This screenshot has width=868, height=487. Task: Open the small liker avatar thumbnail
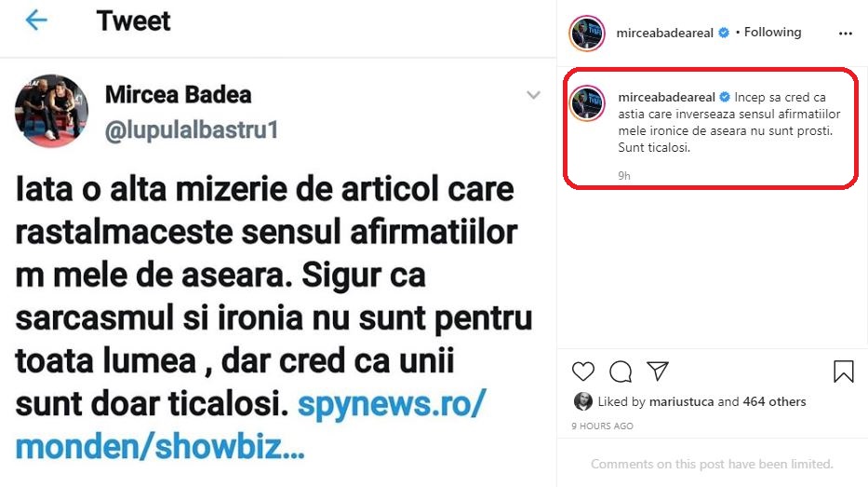583,401
